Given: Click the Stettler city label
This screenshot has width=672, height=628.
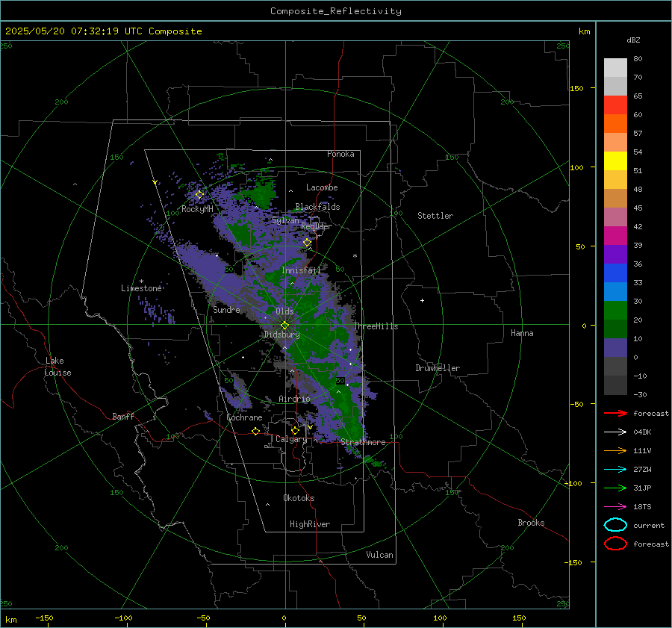Looking at the screenshot, I should pos(435,216).
